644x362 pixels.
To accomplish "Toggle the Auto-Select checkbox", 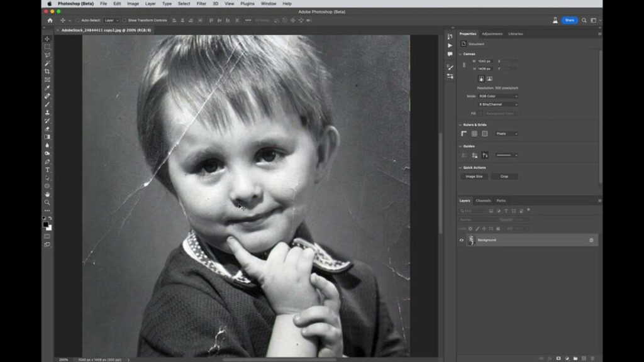I will [x=77, y=20].
